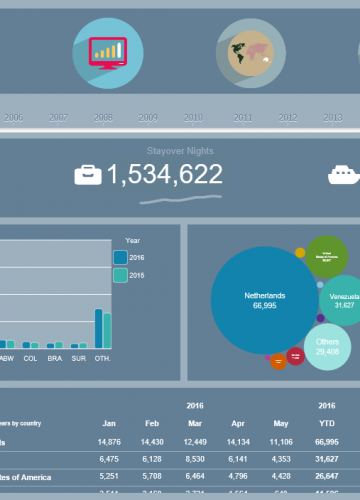Click the BRA axis label

point(55,359)
